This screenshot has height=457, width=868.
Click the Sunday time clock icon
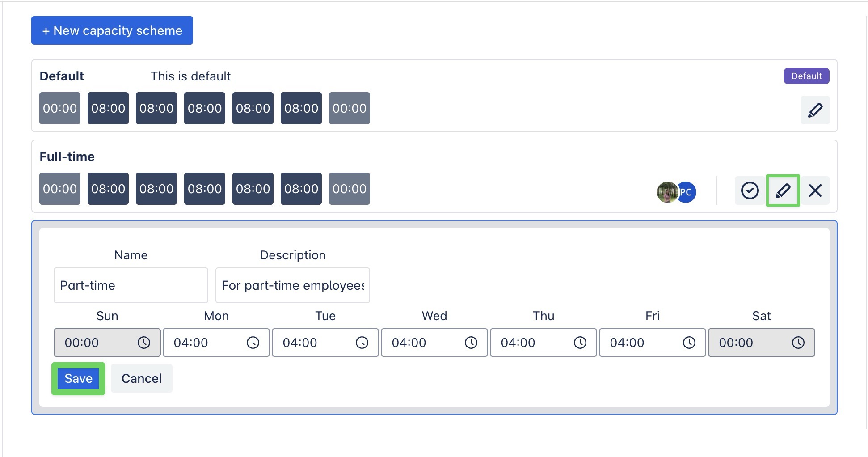(x=143, y=343)
